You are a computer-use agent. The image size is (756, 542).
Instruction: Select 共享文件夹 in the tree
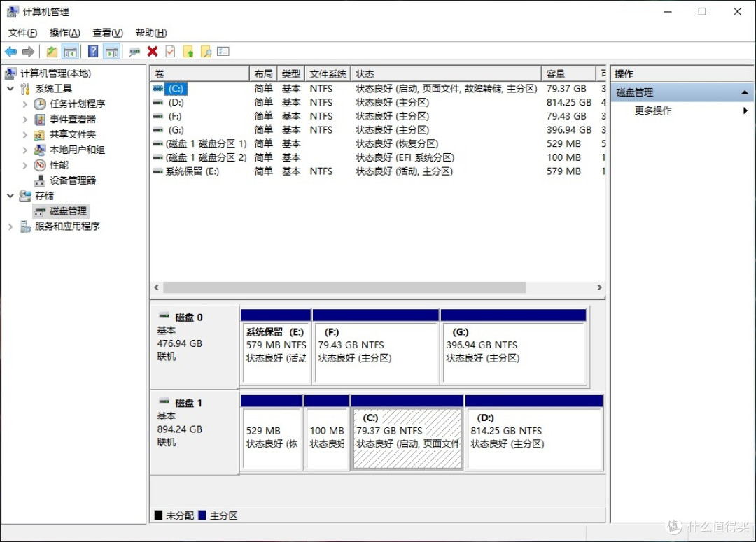[x=72, y=135]
